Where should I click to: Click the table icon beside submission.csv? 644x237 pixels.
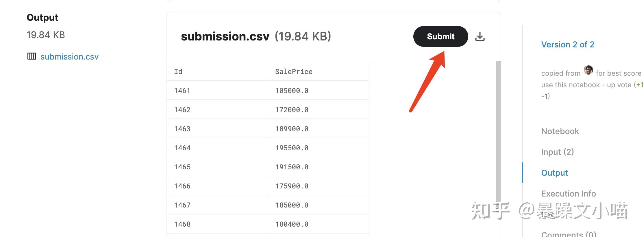(32, 56)
